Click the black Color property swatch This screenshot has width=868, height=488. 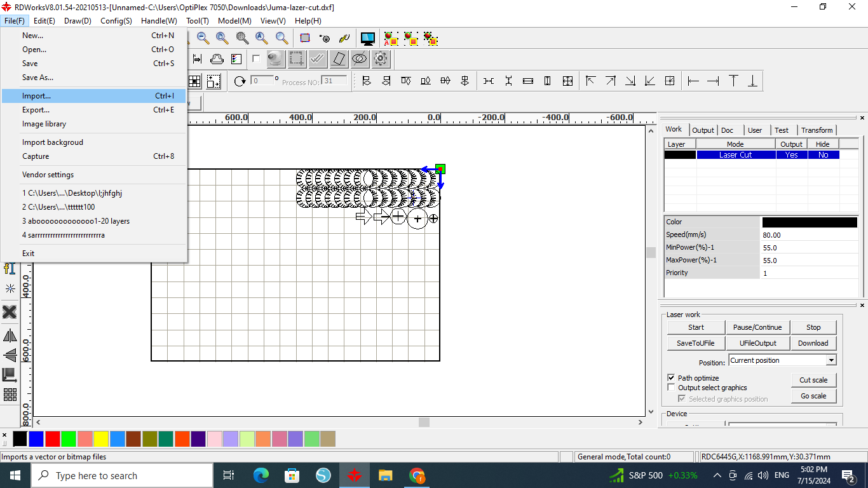coord(810,222)
